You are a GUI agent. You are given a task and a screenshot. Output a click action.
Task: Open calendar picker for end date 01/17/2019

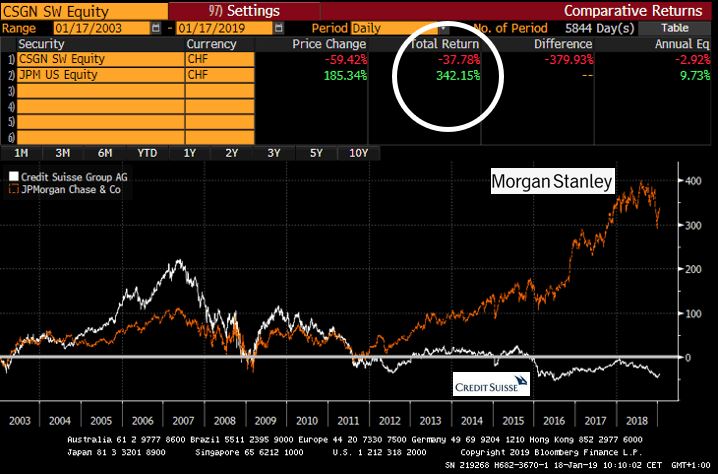(279, 28)
